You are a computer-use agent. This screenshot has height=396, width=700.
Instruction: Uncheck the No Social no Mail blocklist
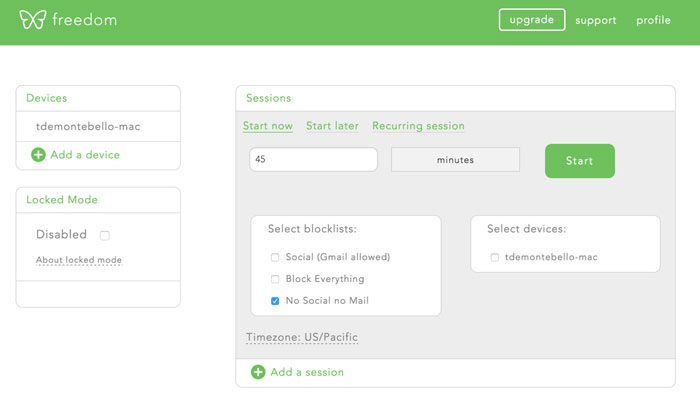click(x=275, y=301)
